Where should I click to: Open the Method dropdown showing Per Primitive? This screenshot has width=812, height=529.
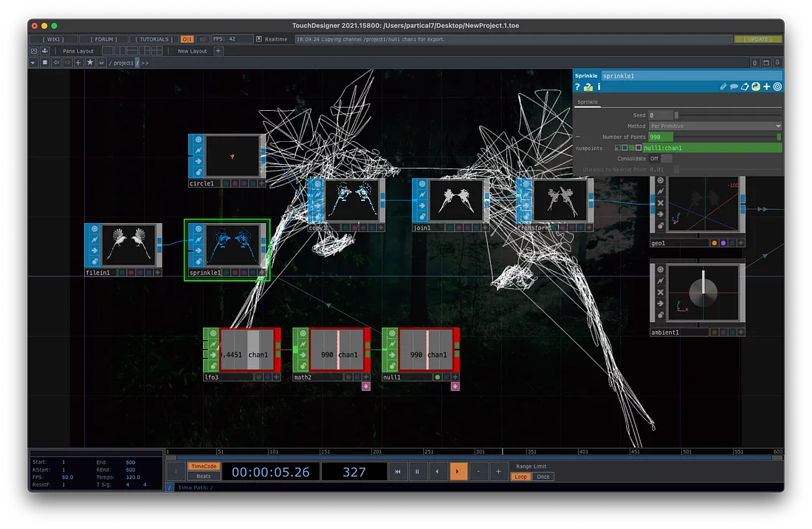(714, 126)
